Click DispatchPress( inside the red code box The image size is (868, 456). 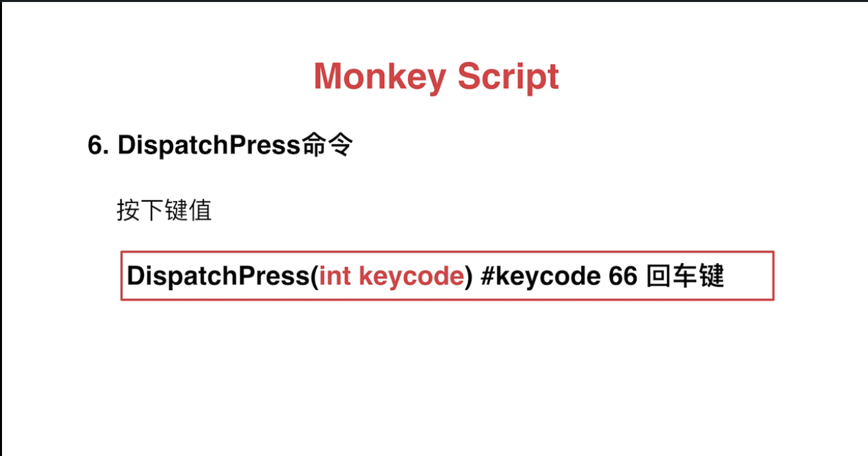click(223, 276)
